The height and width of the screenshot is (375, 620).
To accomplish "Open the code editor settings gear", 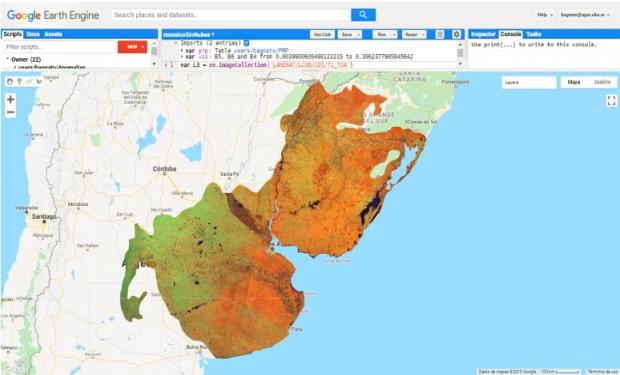I will click(456, 34).
